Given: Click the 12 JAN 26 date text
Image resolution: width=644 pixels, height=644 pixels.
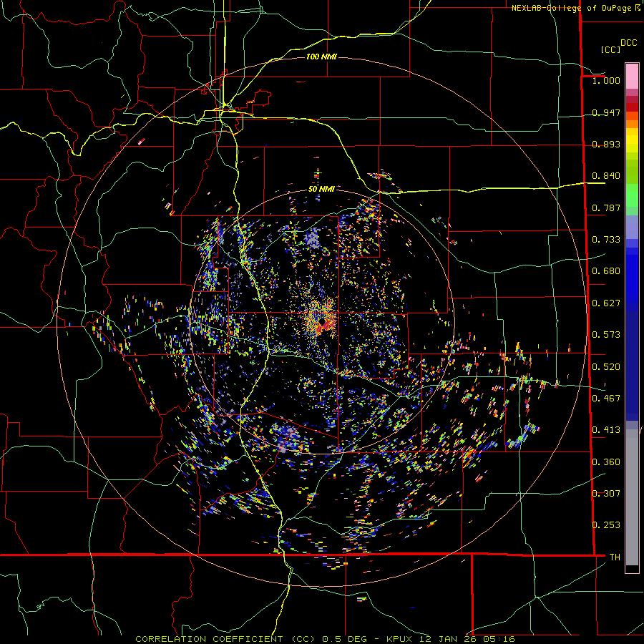Looking at the screenshot, I should tap(449, 639).
